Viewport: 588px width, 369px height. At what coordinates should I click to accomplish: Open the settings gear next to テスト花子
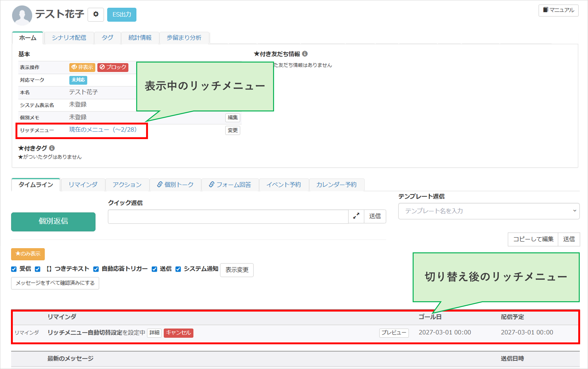96,14
